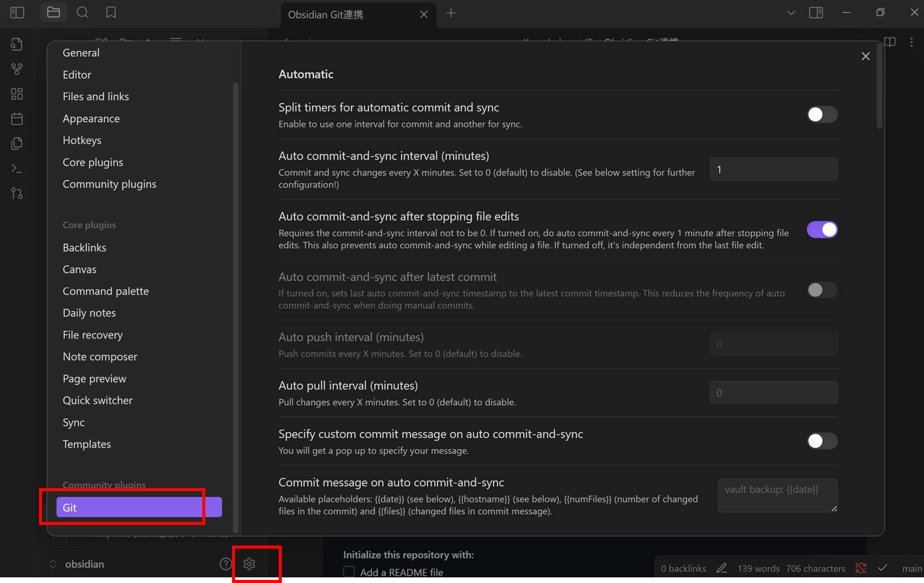Edit auto push interval field
This screenshot has height=583, width=924.
coord(774,344)
